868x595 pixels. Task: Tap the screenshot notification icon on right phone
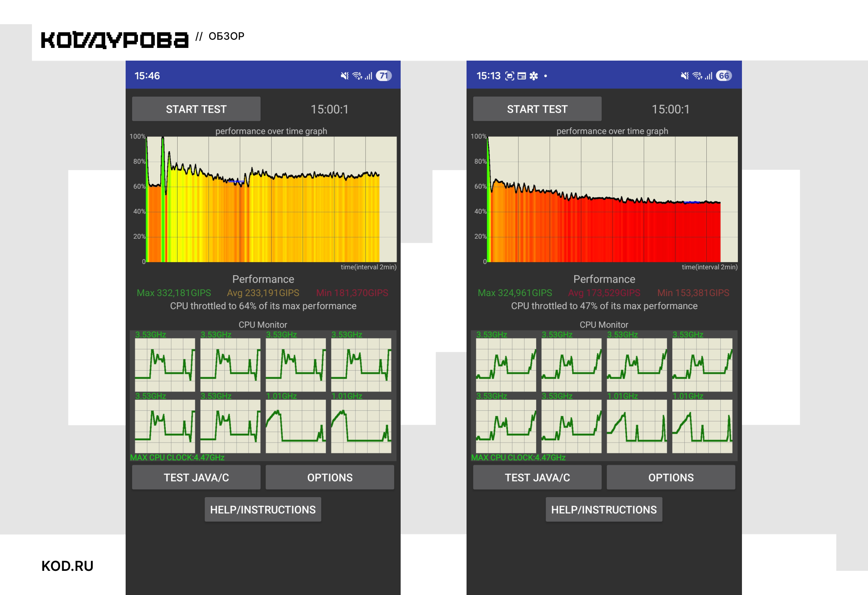pyautogui.click(x=510, y=76)
